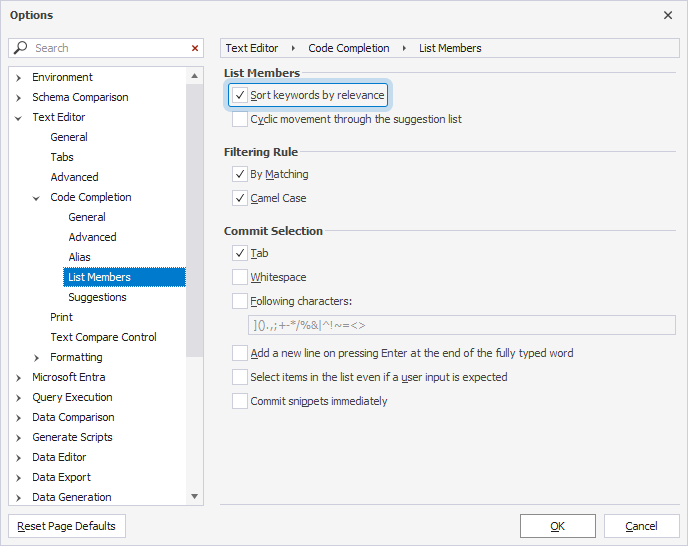Viewport: 688px width, 546px height.
Task: Expand the Formatting tree node
Action: (37, 357)
